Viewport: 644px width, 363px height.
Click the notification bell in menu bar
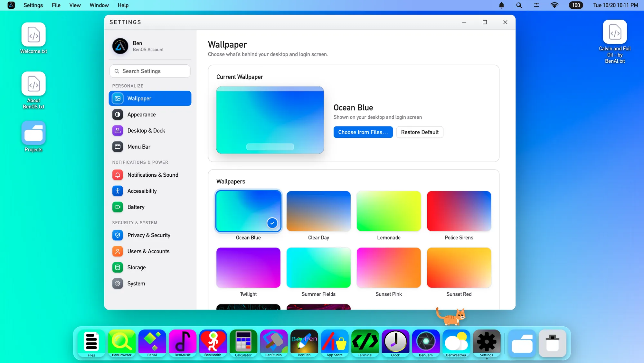pos(501,5)
